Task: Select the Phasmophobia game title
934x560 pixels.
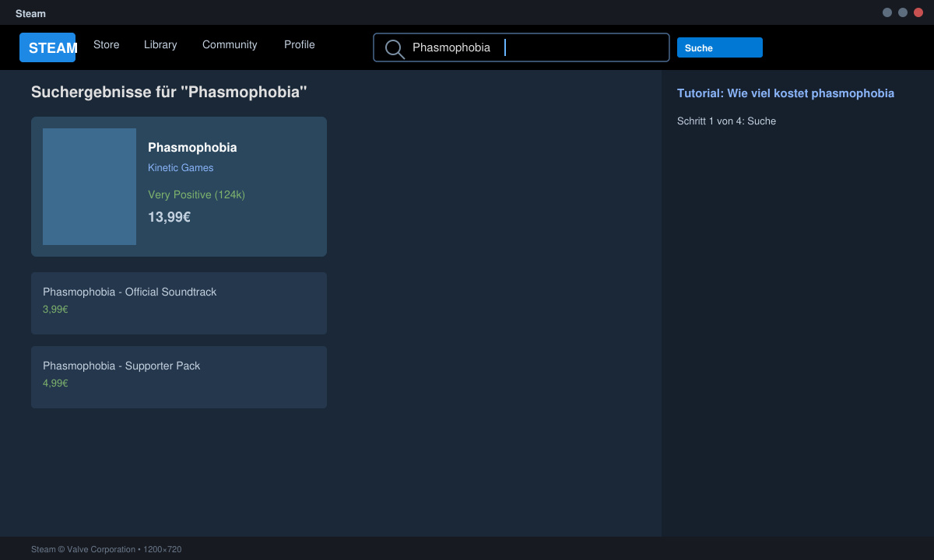Action: click(x=192, y=147)
